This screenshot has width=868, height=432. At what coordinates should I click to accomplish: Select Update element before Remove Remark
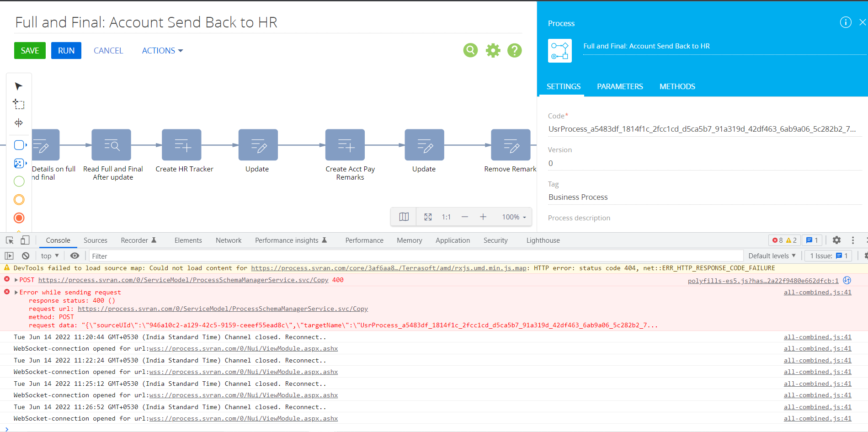(425, 144)
